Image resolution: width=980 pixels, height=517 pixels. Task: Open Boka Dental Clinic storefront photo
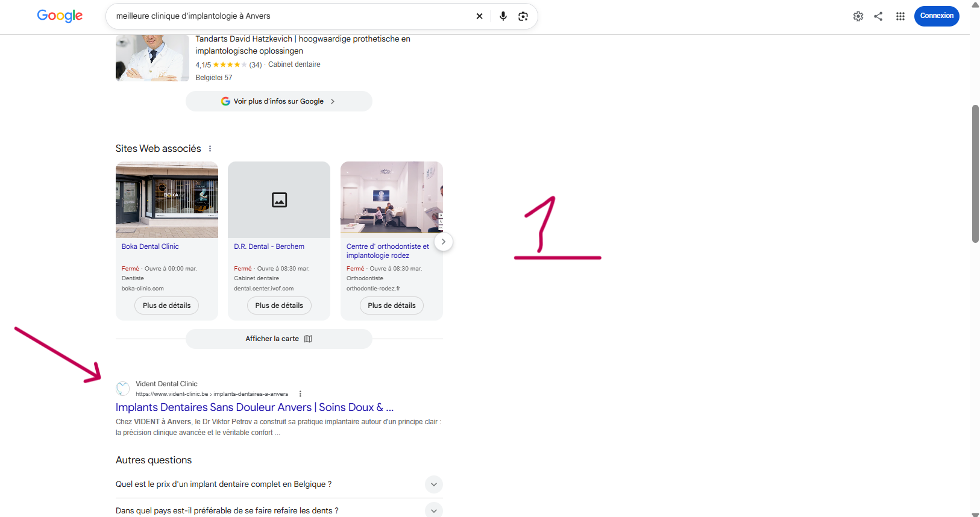(167, 199)
